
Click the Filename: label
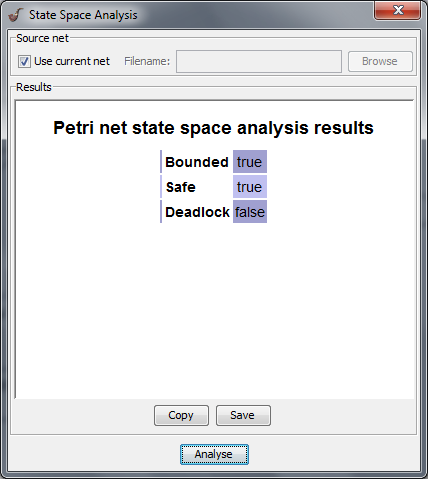pos(147,61)
